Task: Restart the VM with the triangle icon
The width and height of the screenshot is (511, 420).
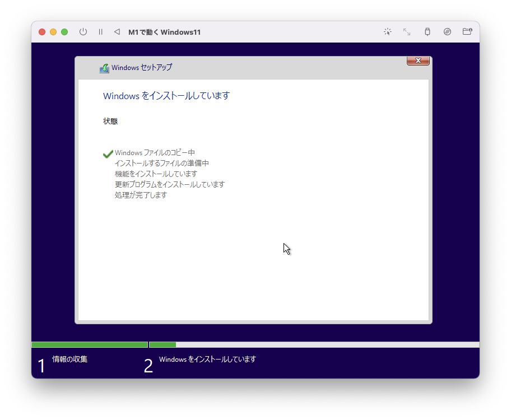Action: point(117,32)
